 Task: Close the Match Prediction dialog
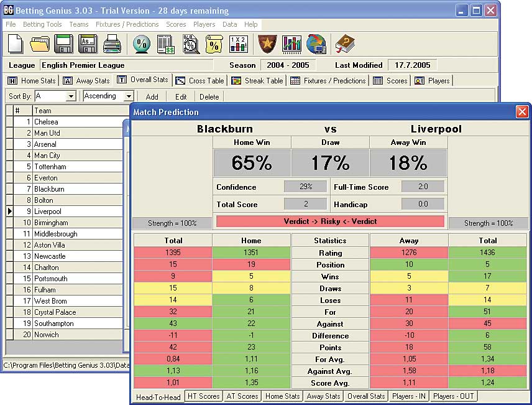[522, 112]
